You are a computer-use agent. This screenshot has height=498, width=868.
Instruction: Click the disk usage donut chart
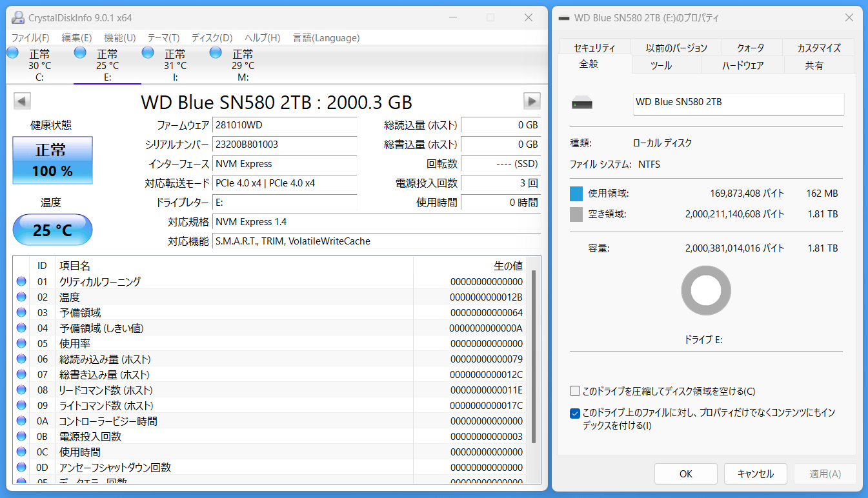pyautogui.click(x=706, y=291)
